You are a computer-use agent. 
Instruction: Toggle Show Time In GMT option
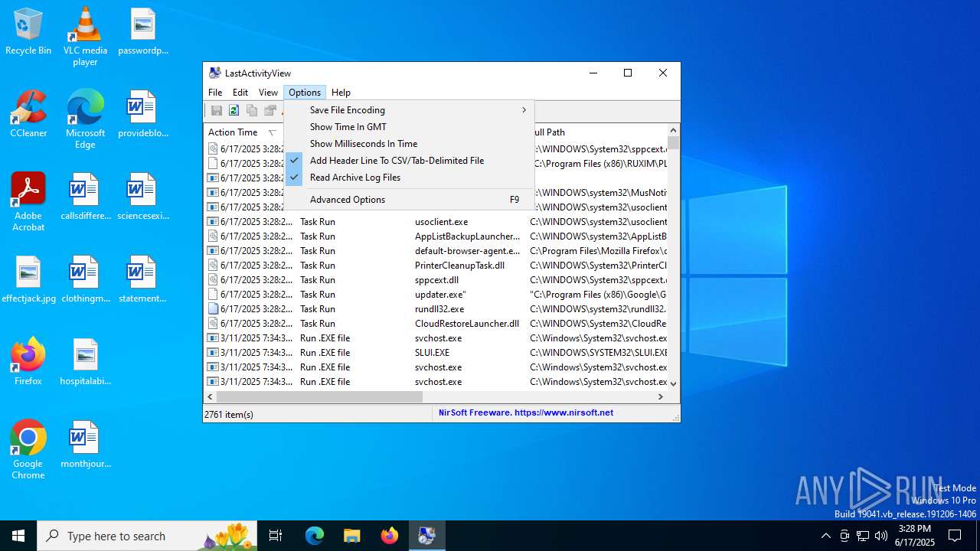409,127
